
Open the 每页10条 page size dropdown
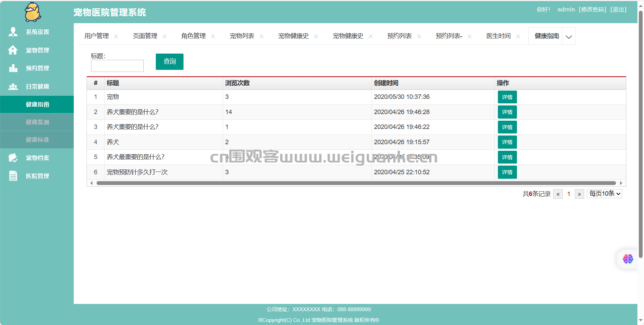coord(605,194)
